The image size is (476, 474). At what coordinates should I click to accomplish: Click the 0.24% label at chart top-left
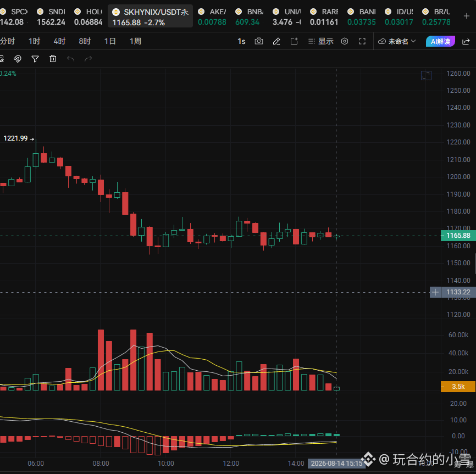(8, 74)
